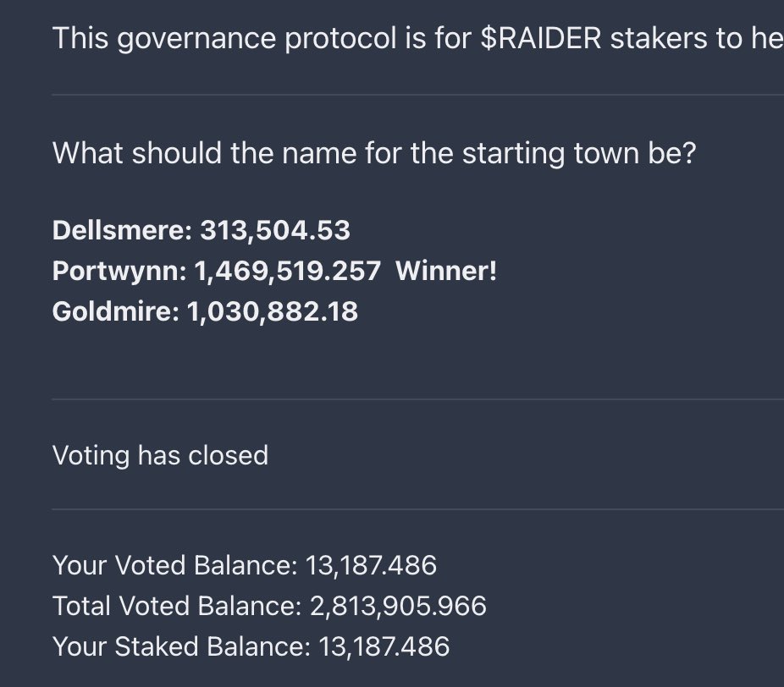Click the 2,813,905.966 total value
The image size is (784, 687).
tap(399, 607)
